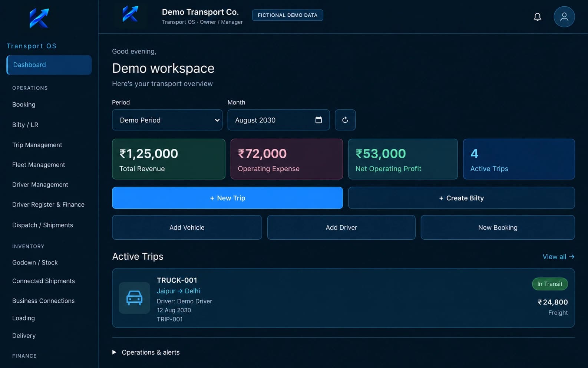Open the Demo Period dropdown
The height and width of the screenshot is (368, 588).
pyautogui.click(x=167, y=120)
